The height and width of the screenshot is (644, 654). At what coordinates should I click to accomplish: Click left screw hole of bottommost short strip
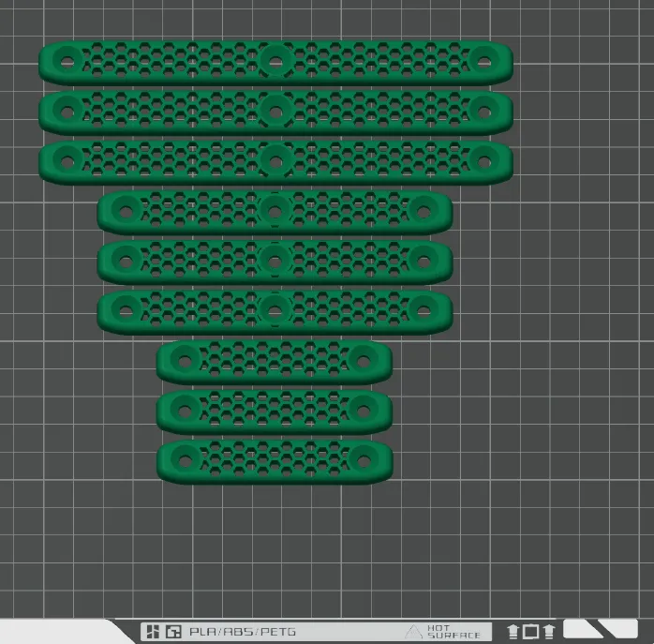point(186,461)
